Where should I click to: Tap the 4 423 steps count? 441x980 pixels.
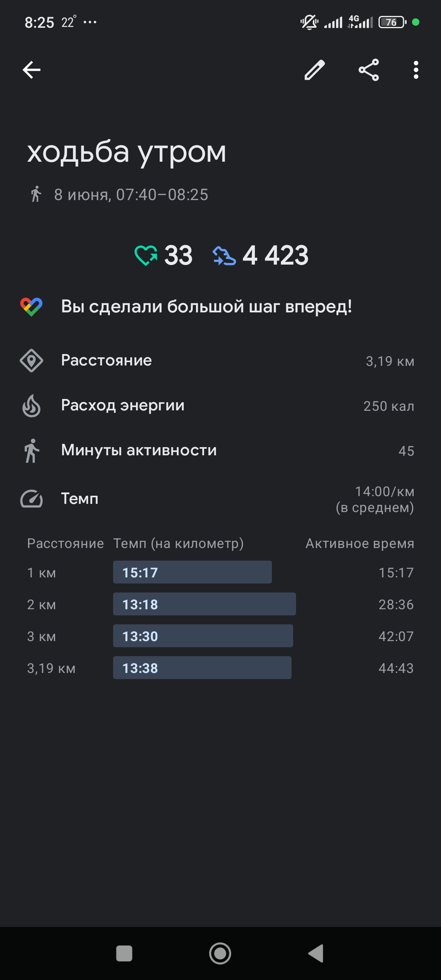(276, 256)
